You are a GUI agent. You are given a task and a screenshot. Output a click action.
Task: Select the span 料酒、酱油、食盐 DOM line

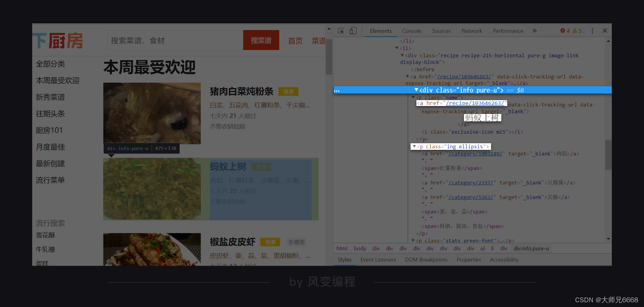pyautogui.click(x=463, y=226)
